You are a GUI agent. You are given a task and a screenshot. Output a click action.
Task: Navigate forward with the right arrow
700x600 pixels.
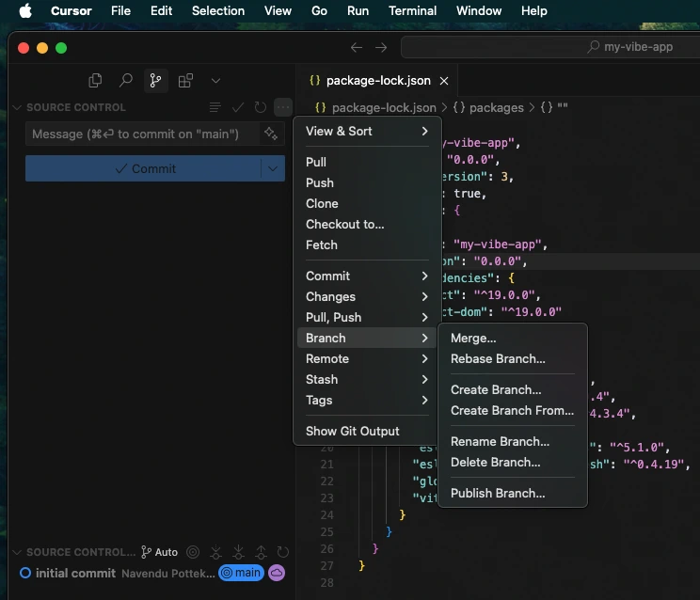pyautogui.click(x=381, y=47)
